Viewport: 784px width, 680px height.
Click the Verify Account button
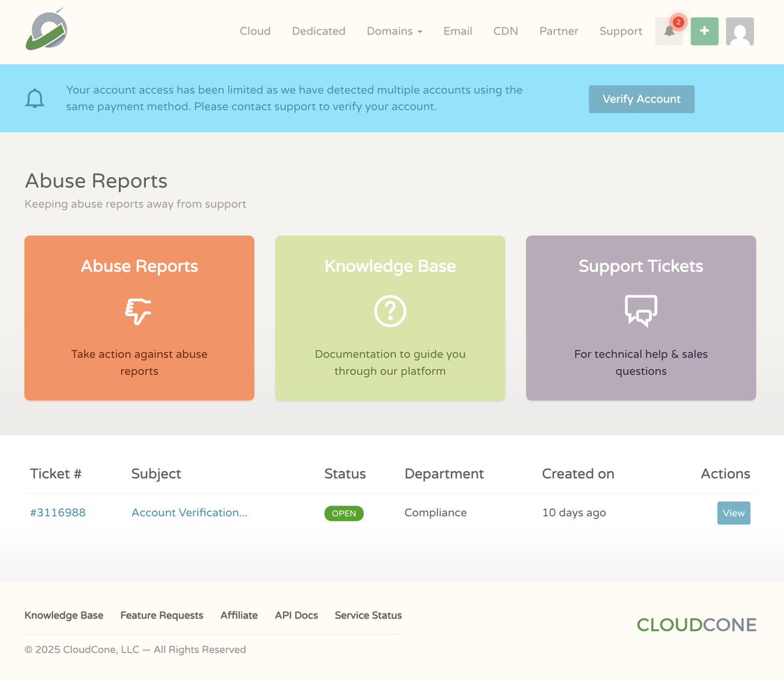pos(642,99)
